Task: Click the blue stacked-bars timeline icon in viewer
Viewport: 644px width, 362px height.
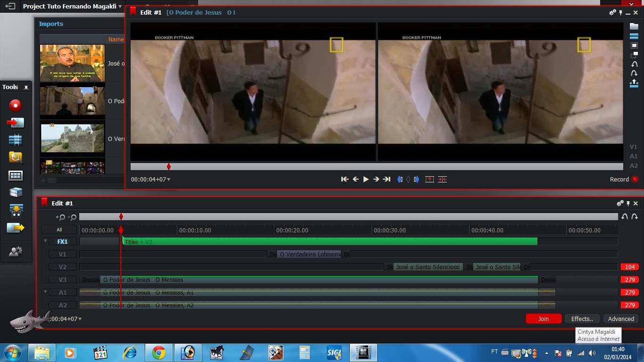Action: point(634,36)
